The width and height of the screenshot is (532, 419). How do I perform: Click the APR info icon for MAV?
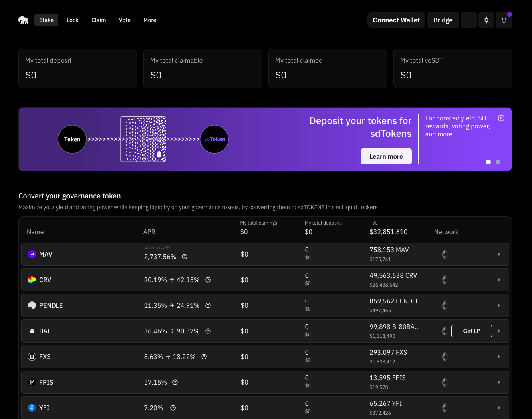tap(185, 257)
